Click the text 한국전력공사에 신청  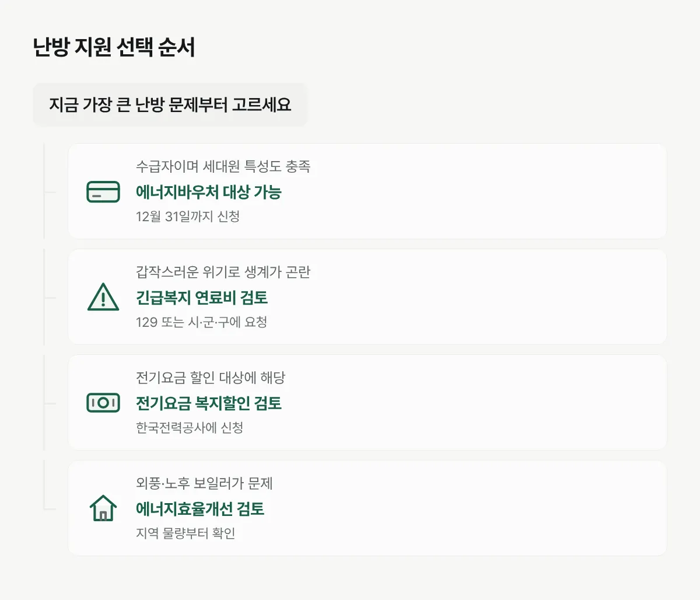[x=190, y=428]
